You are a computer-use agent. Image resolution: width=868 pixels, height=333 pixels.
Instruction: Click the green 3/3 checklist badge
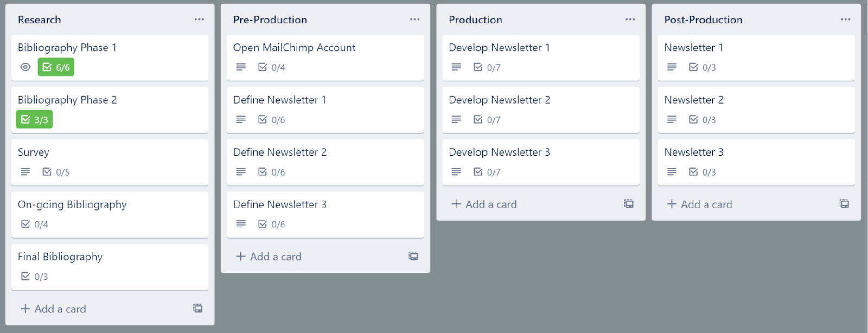34,119
